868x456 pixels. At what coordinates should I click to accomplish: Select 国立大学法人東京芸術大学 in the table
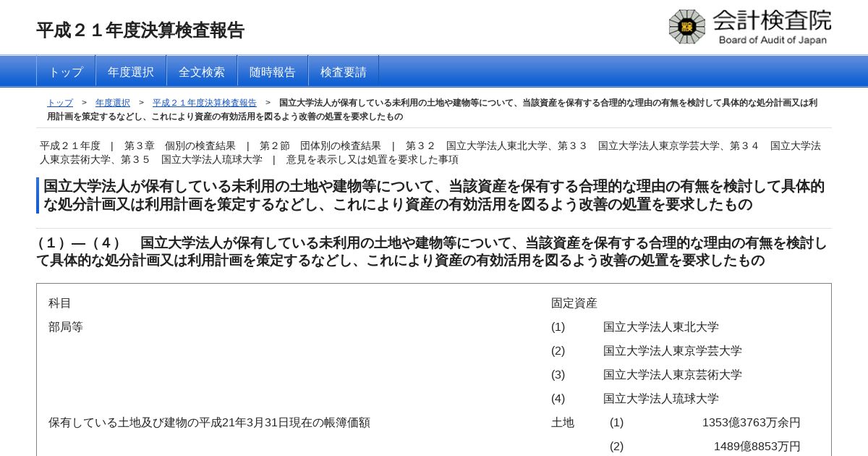point(673,375)
